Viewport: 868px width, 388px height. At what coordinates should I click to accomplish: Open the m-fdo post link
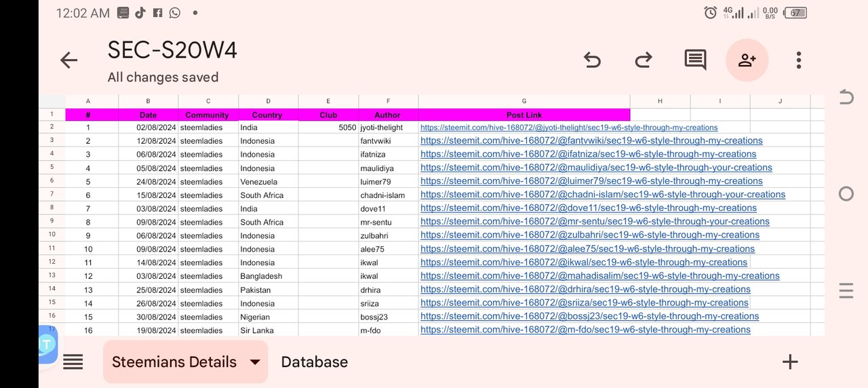coord(585,330)
